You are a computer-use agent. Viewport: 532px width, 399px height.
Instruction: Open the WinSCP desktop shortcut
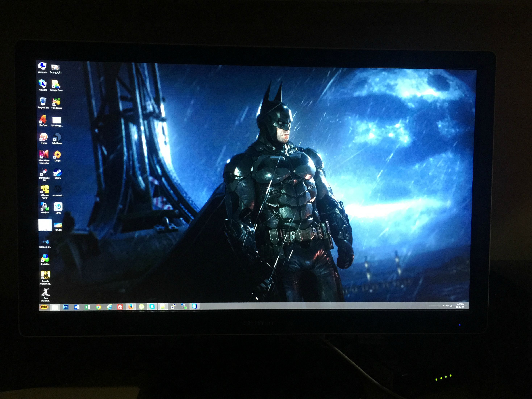click(x=45, y=208)
